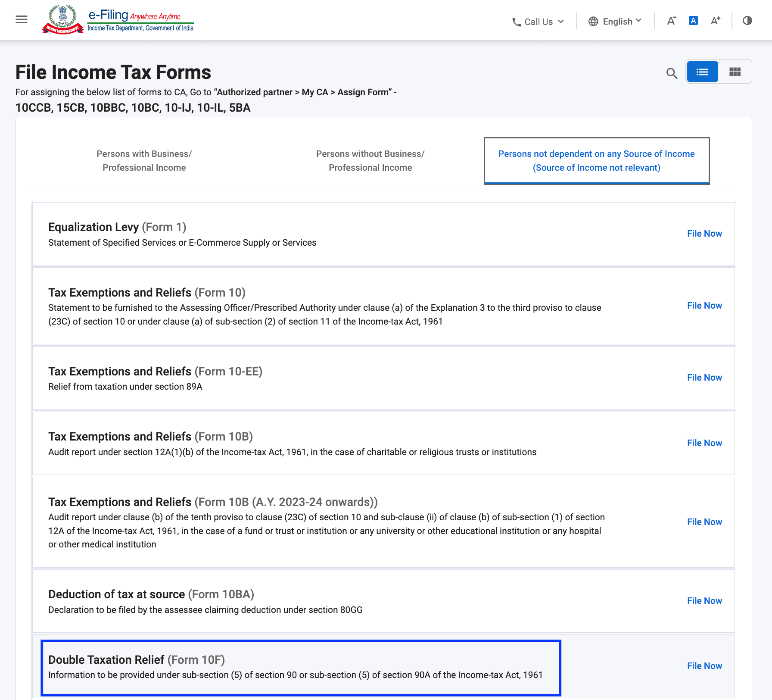This screenshot has height=700, width=772.
Task: File Now for Deduction of tax Form 10BA
Action: [x=704, y=601]
